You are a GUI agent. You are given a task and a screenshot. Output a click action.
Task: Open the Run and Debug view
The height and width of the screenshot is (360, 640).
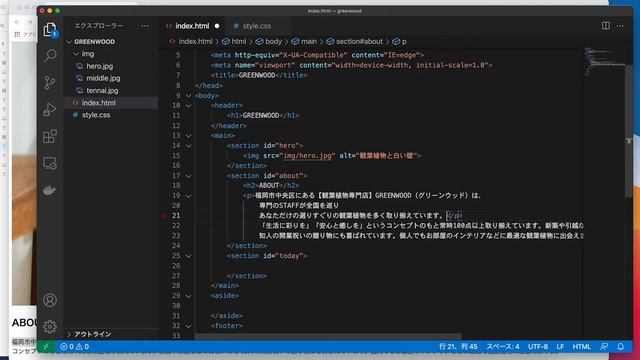[50, 109]
